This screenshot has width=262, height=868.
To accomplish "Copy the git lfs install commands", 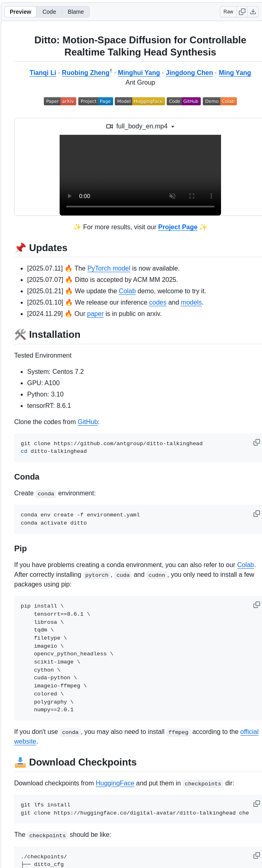I will 256,804.
